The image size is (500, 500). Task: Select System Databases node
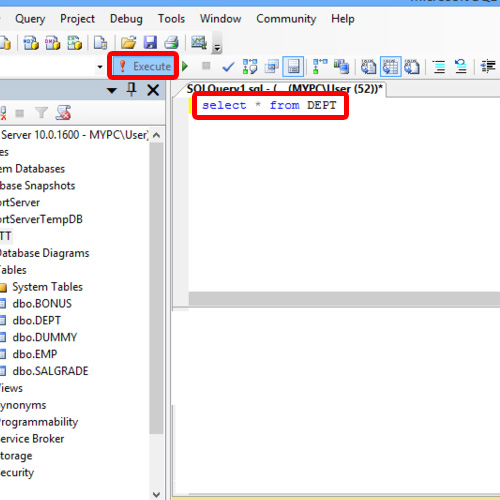[32, 169]
